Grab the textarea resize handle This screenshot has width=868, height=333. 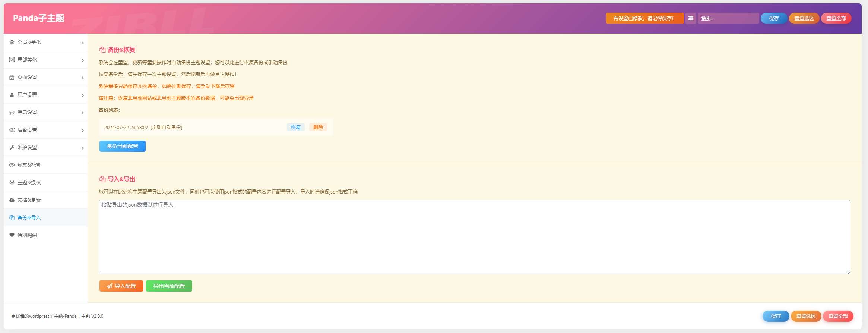(x=848, y=272)
